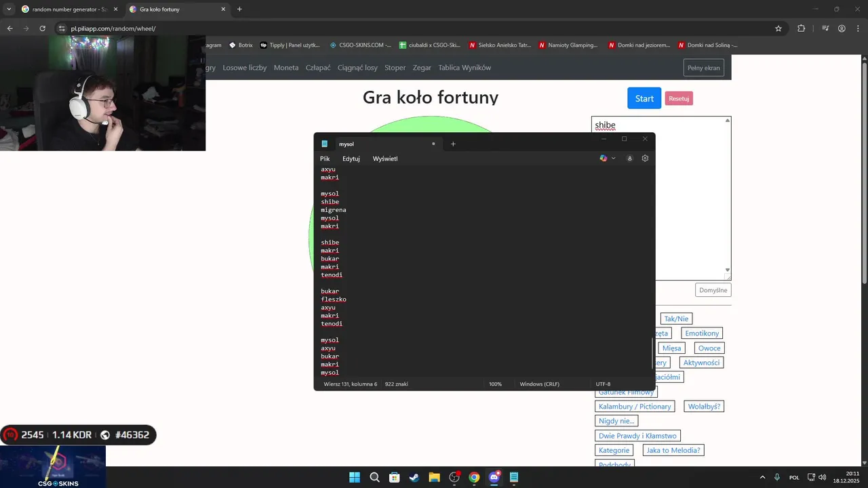Screen dimensions: 868x488
Task: Click the 100% zoom level in status bar
Action: [496, 384]
